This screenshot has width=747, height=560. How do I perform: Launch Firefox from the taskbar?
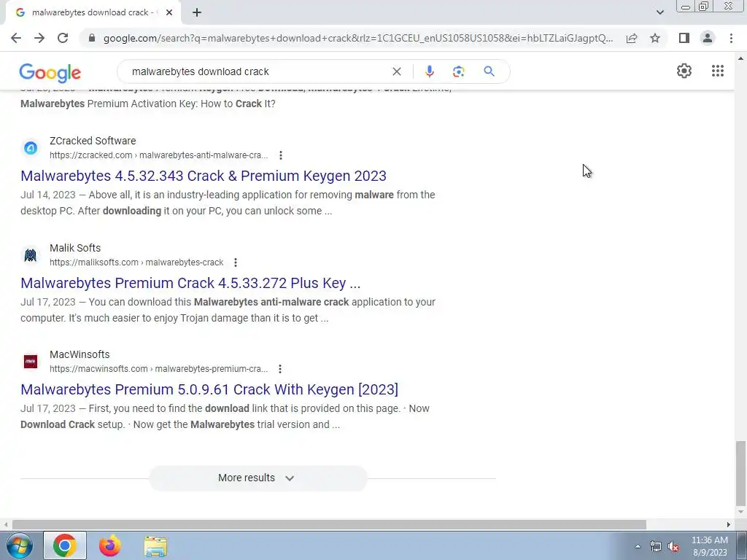pos(110,545)
